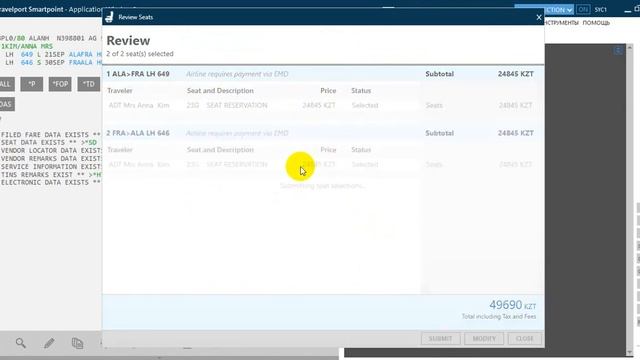Click the MODIFY button
The width and height of the screenshot is (640, 360).
tap(484, 338)
